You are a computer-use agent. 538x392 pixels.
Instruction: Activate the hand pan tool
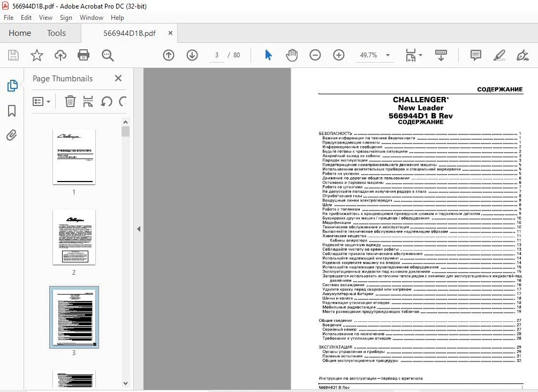[292, 55]
